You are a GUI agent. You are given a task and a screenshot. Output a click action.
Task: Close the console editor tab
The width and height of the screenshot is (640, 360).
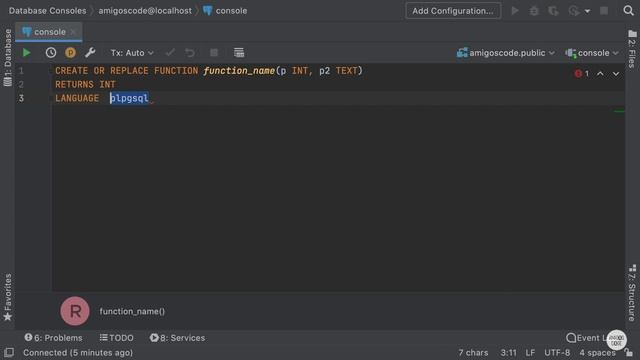tap(73, 32)
